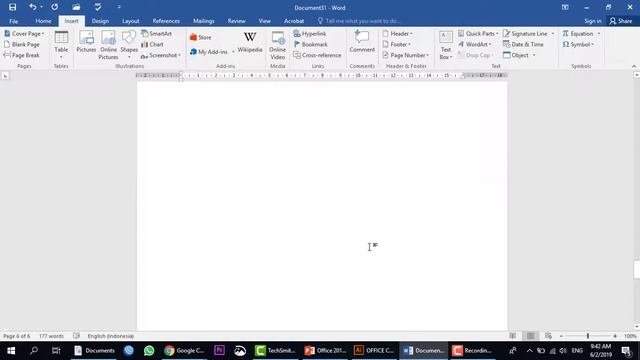This screenshot has width=640, height=360.
Task: Repeat action with the redo icon
Action: [x=55, y=7]
